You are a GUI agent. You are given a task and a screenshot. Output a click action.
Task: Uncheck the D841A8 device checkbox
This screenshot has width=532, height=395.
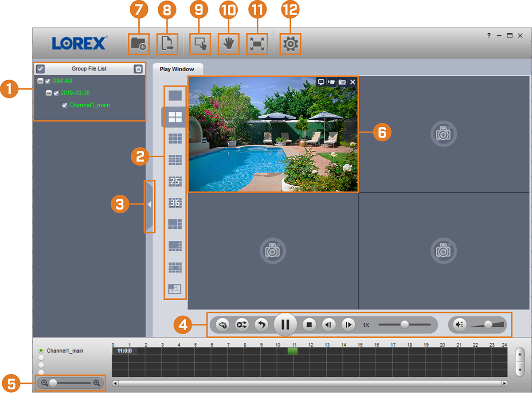point(48,81)
